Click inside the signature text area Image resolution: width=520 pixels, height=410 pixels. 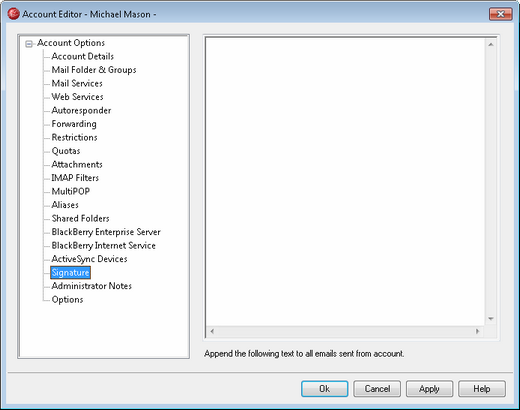345,182
